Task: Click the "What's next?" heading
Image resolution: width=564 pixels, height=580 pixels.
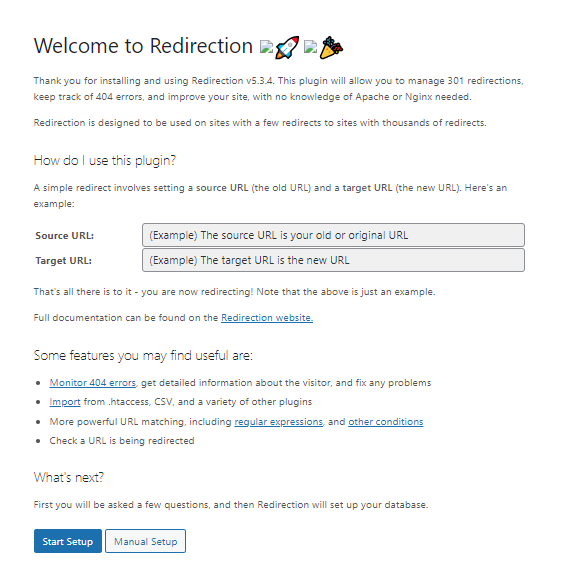Action: pyautogui.click(x=69, y=478)
